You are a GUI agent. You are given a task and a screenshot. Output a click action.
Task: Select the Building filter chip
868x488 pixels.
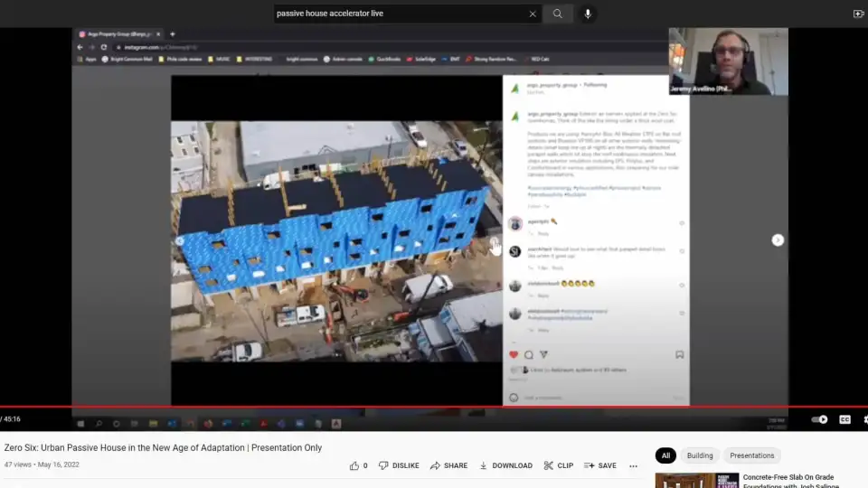click(x=700, y=455)
